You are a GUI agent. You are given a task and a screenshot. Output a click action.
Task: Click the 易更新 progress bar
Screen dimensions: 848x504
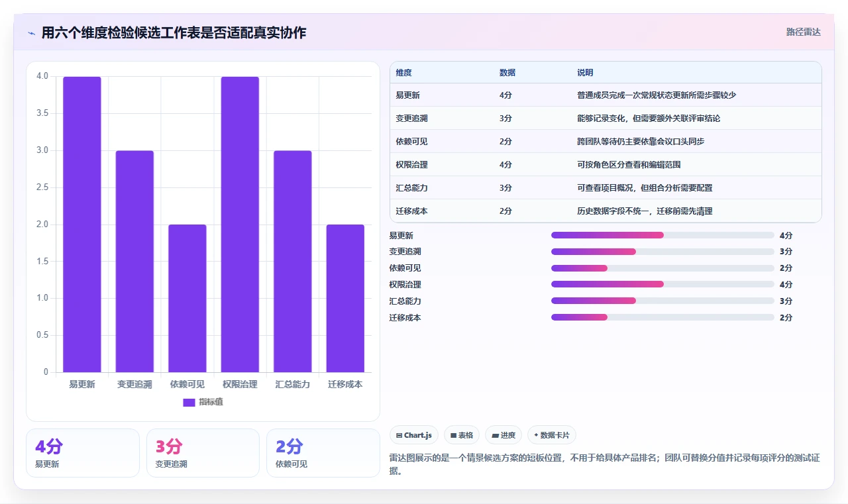tap(662, 235)
